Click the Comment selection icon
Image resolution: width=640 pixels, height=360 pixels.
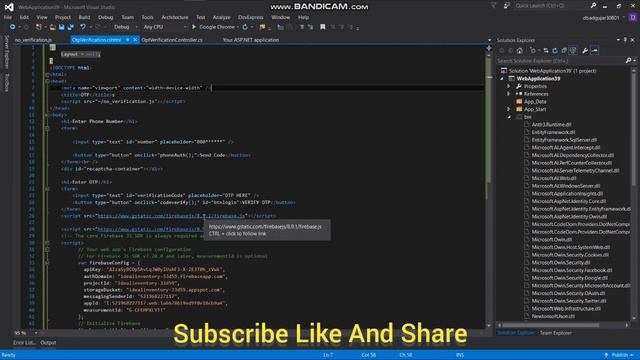pyautogui.click(x=301, y=27)
